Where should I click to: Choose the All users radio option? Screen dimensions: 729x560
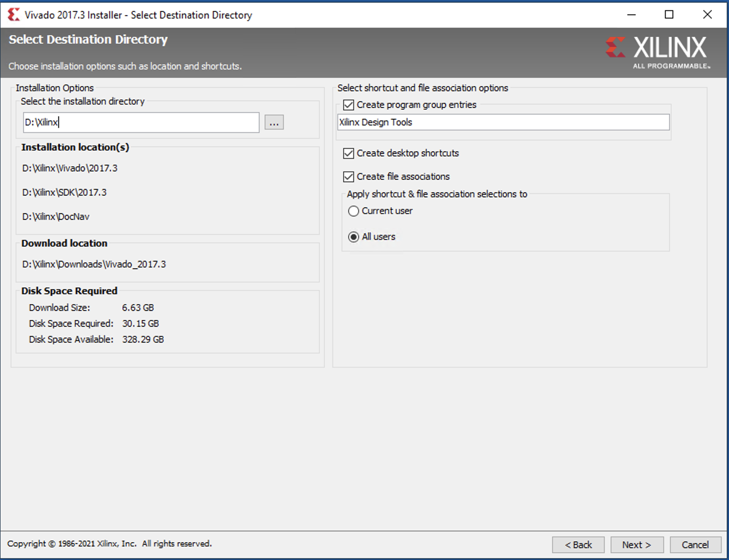click(353, 237)
